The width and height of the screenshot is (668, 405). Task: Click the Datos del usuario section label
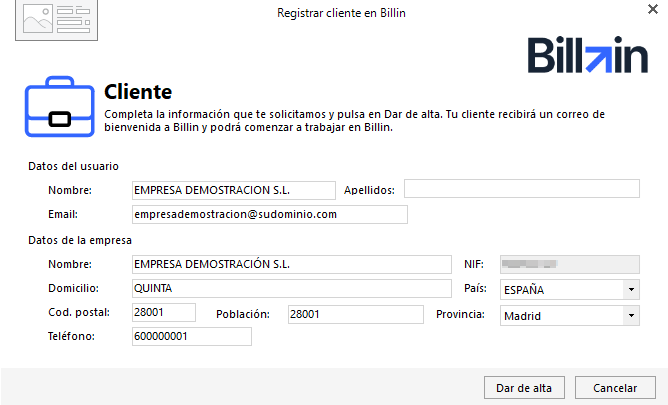tap(75, 166)
